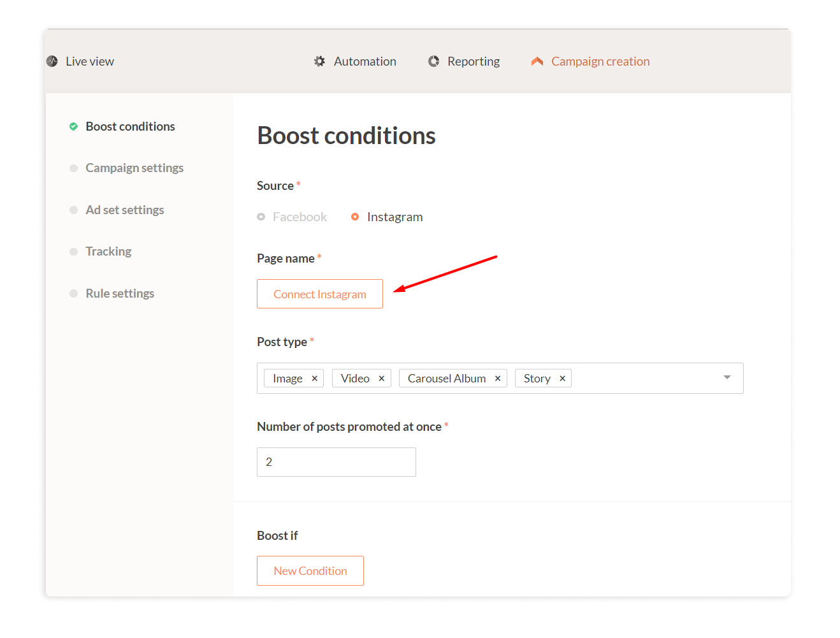Open the Rule settings step

tap(120, 293)
